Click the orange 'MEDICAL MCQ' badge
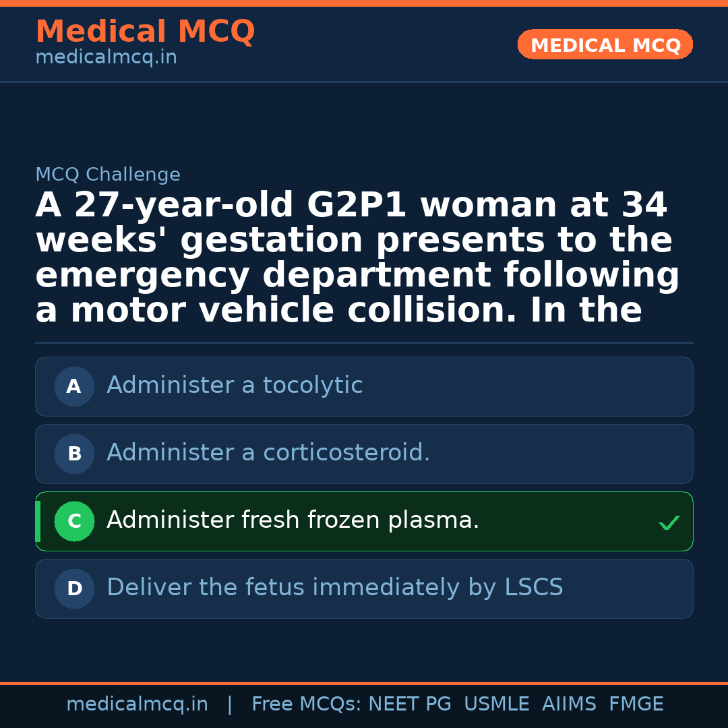The height and width of the screenshot is (728, 728). click(605, 45)
